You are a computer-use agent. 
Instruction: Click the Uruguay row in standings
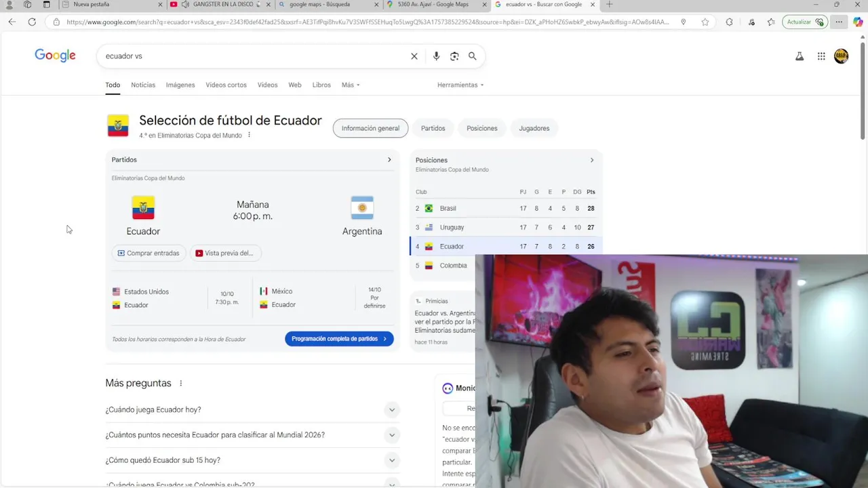505,228
